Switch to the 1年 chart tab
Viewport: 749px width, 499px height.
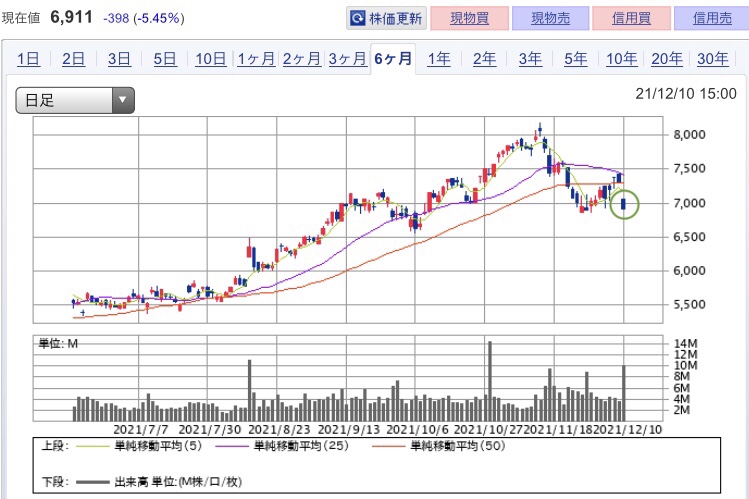(439, 59)
